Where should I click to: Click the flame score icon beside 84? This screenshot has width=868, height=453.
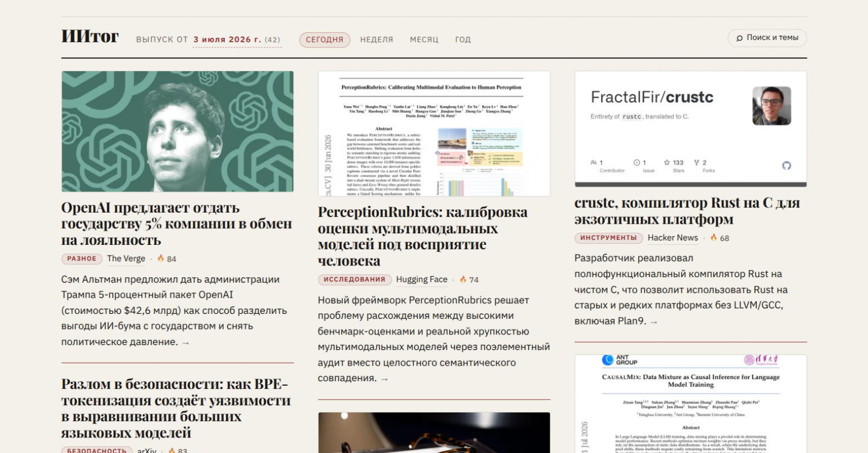161,258
